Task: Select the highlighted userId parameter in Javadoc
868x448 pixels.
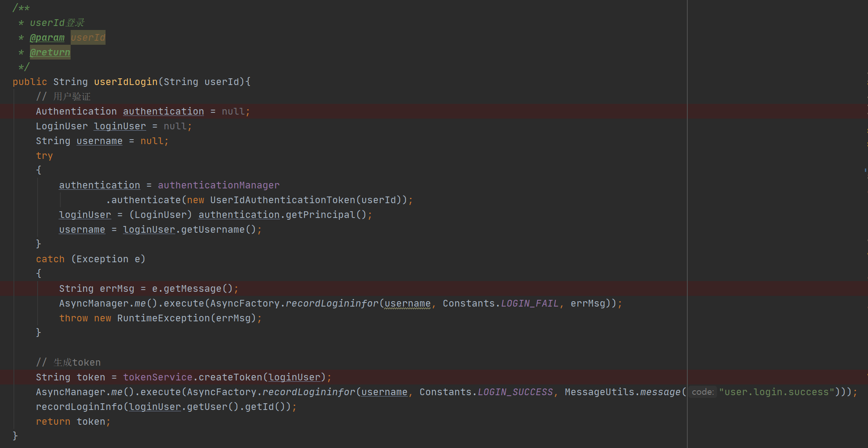Action: pyautogui.click(x=88, y=37)
